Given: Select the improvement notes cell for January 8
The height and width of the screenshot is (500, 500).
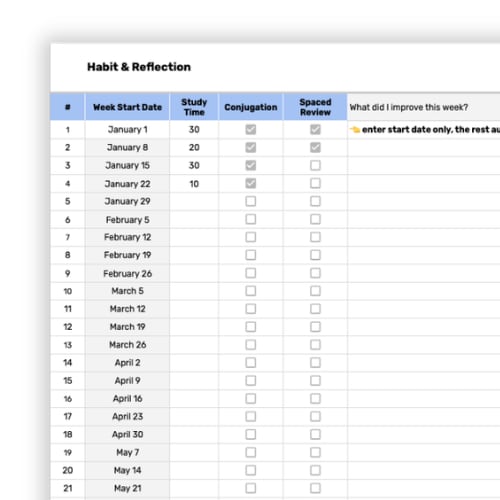Looking at the screenshot, I should pyautogui.click(x=424, y=147).
